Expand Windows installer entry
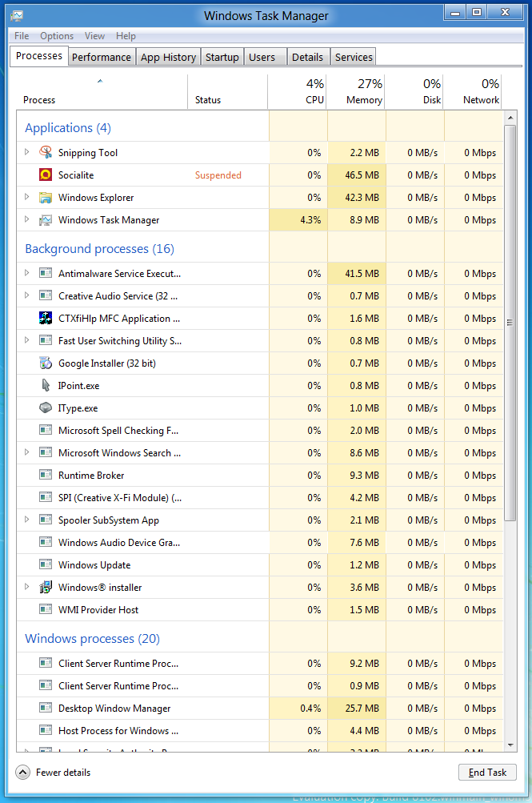This screenshot has width=532, height=803. pos(27,587)
